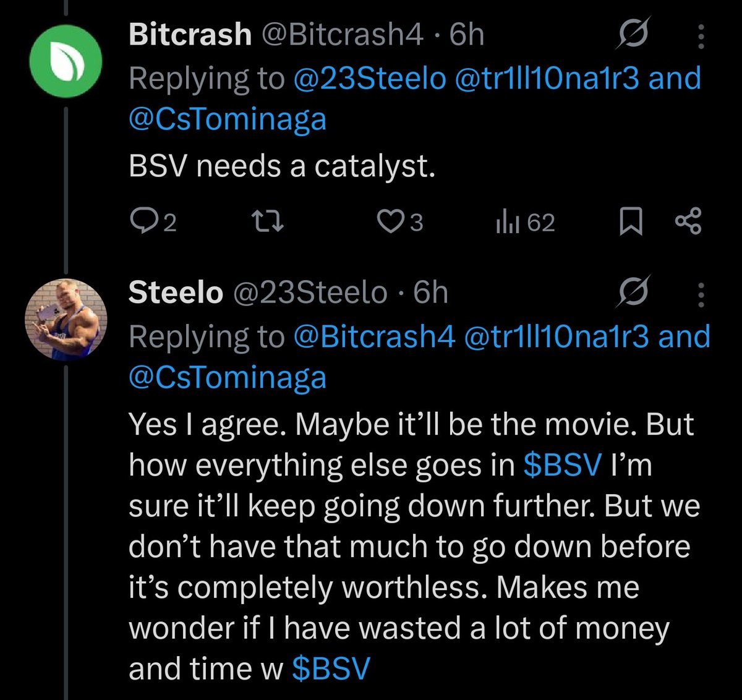Click the Steelo display name
Screen dimensions: 742x700
(x=176, y=292)
